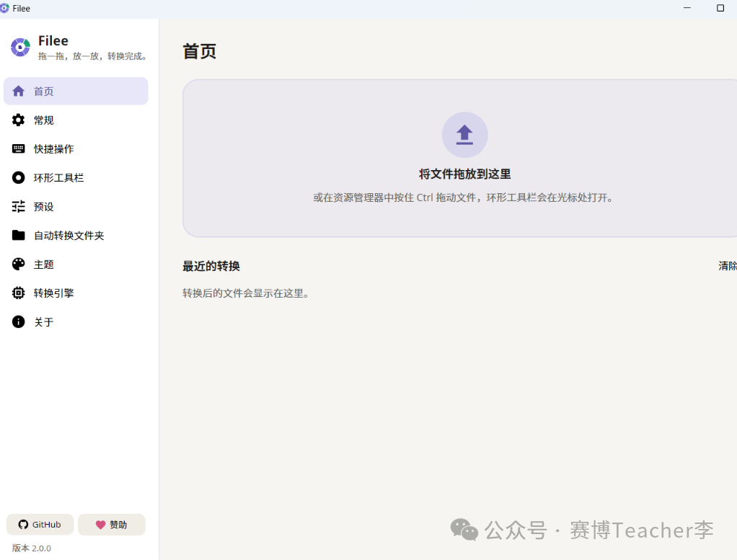This screenshot has height=560, width=737.
Task: Click the folder icon for 自动转换文件夹
Action: pyautogui.click(x=18, y=236)
